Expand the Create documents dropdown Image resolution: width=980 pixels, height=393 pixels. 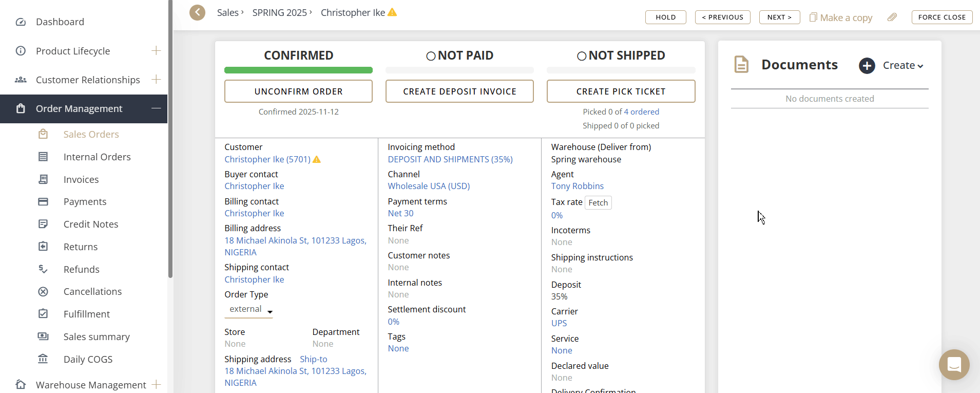(903, 66)
